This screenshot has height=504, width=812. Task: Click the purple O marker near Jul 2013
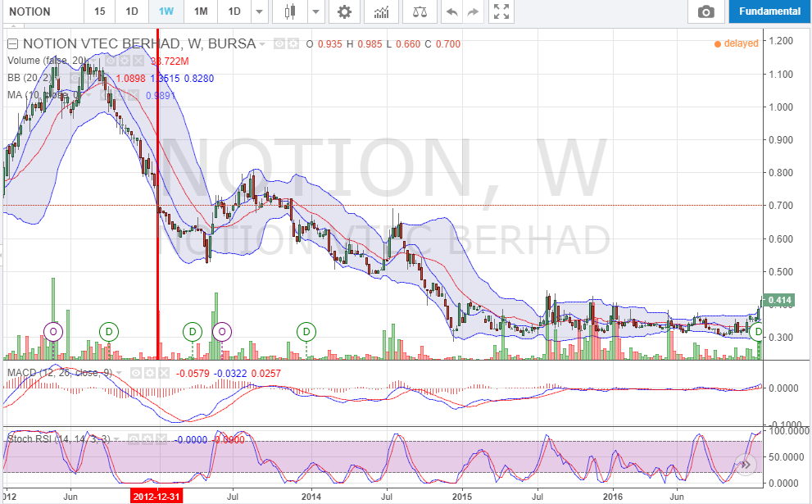coord(222,332)
